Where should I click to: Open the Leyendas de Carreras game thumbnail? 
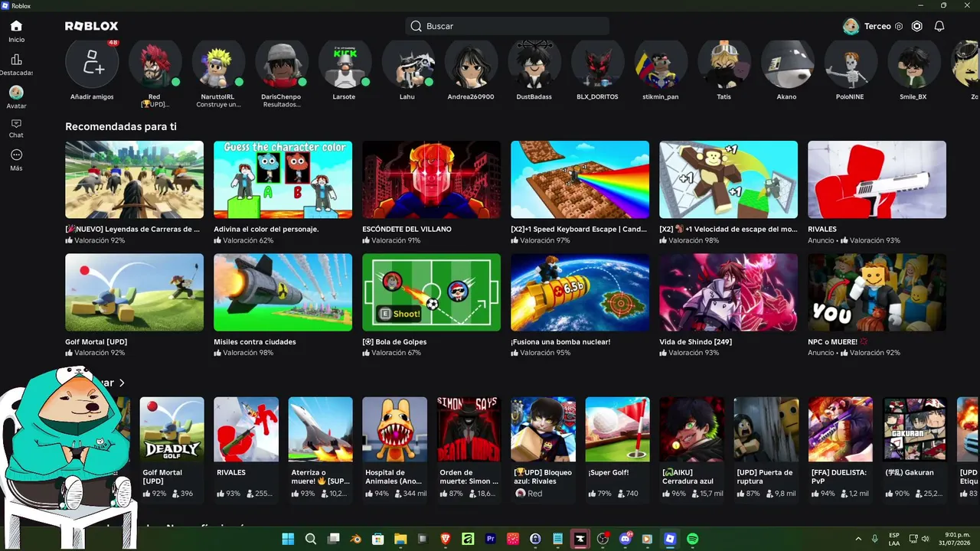click(x=134, y=180)
